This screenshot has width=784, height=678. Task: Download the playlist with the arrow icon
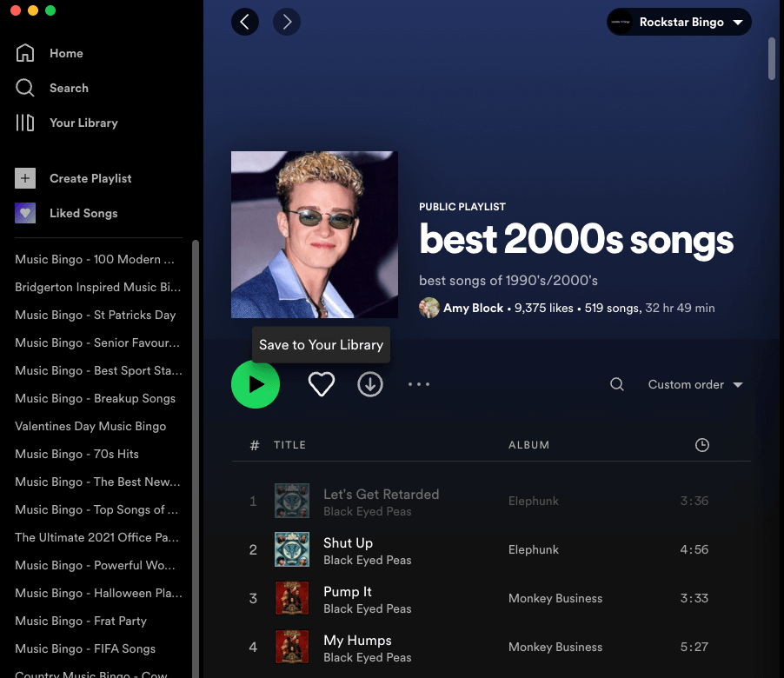370,384
